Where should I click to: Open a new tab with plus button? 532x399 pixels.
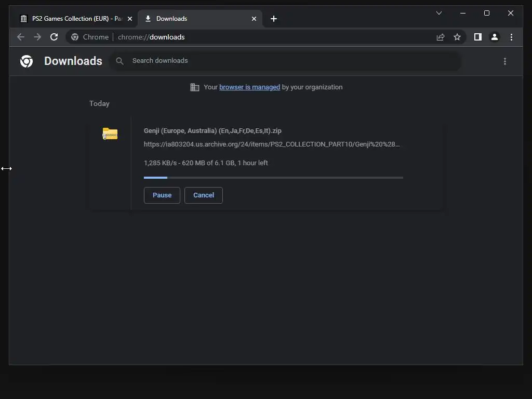point(274,19)
